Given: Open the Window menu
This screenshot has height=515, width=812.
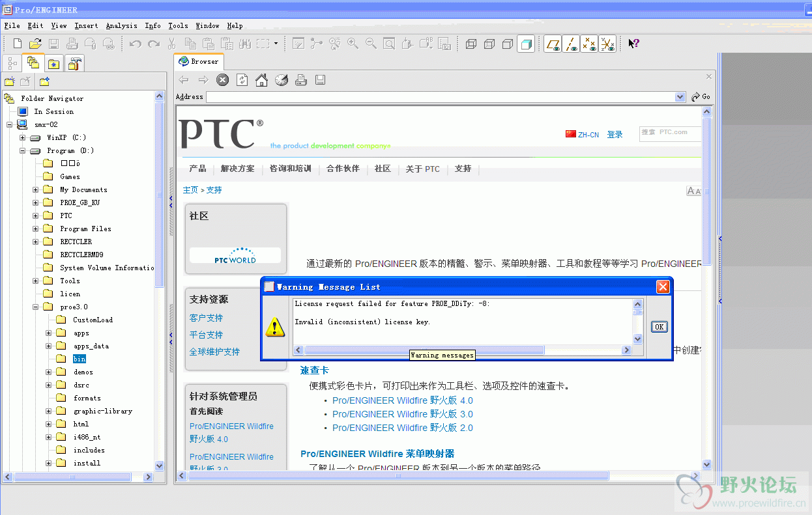Looking at the screenshot, I should pos(207,25).
